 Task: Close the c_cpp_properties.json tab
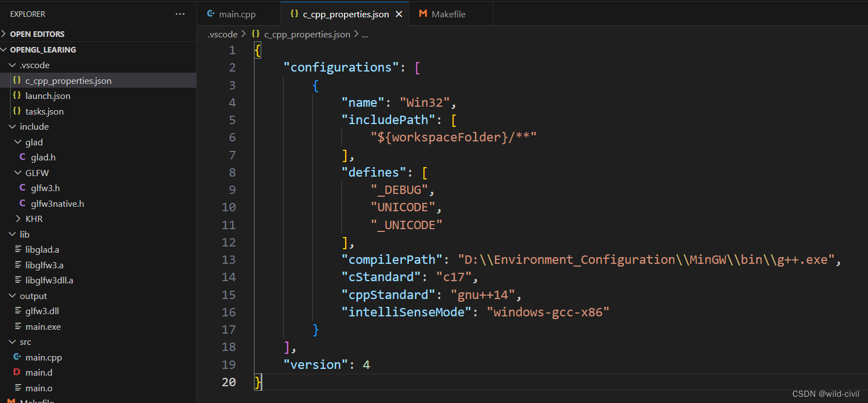(399, 13)
